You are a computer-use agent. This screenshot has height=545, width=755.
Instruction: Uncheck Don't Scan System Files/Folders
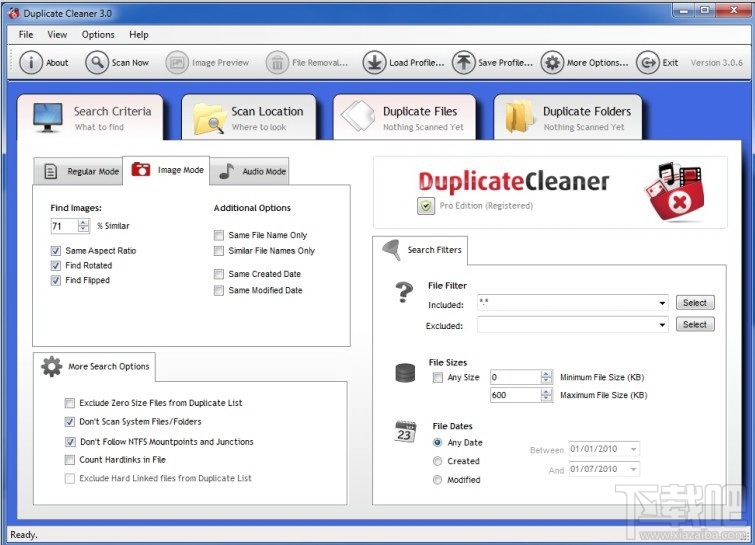tap(70, 422)
